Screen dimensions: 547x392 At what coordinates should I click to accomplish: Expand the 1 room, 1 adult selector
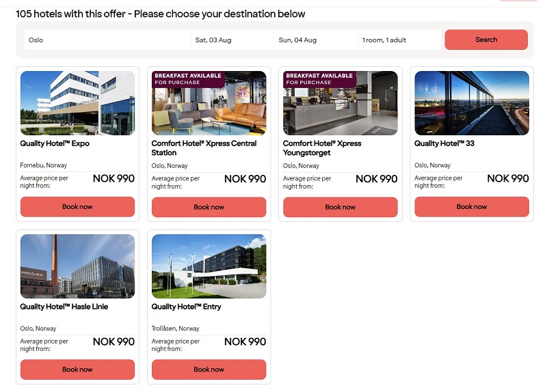point(399,40)
